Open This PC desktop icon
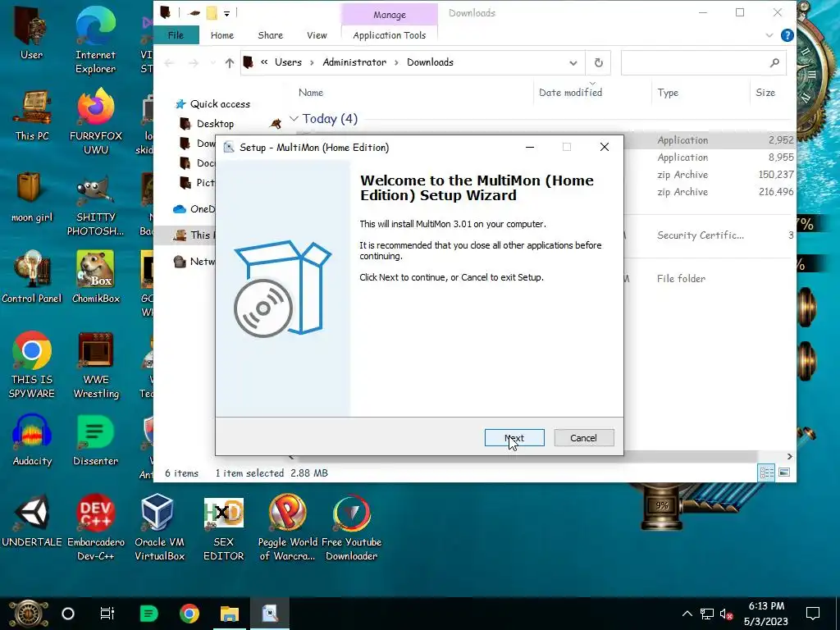Image resolution: width=840 pixels, height=630 pixels. (32, 115)
